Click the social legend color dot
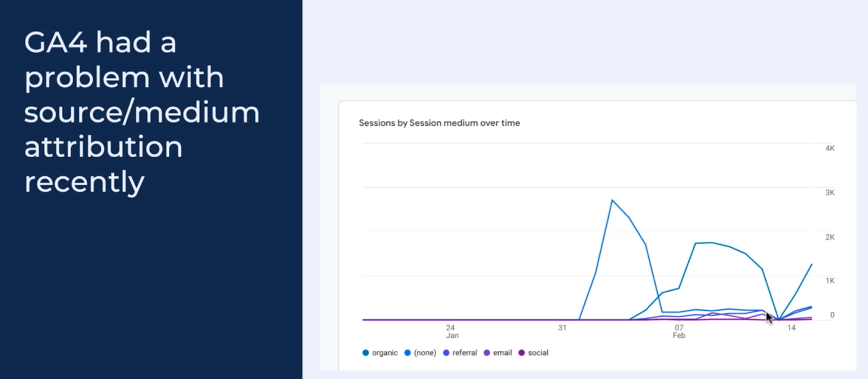 [x=521, y=353]
